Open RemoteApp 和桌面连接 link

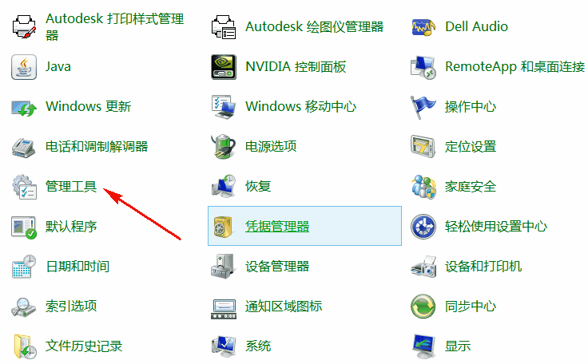tap(514, 67)
